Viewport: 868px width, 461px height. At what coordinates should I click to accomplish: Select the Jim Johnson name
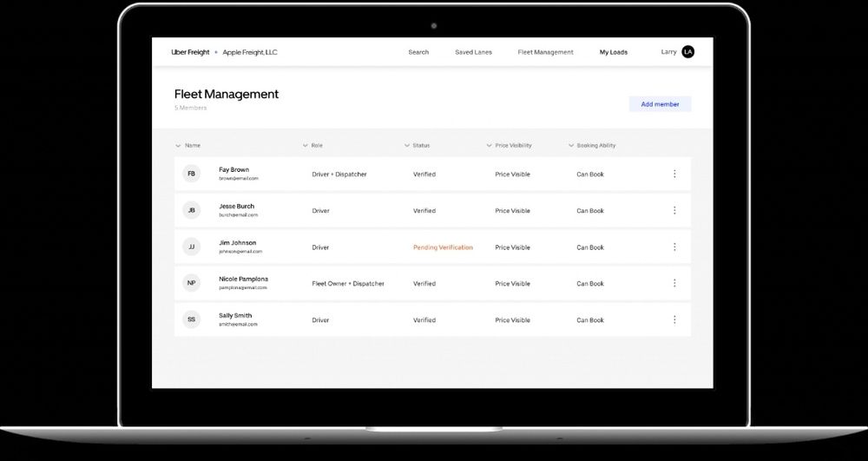(238, 243)
